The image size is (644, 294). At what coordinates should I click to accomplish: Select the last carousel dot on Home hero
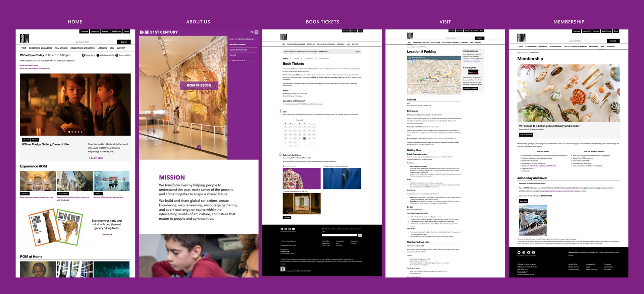point(82,132)
